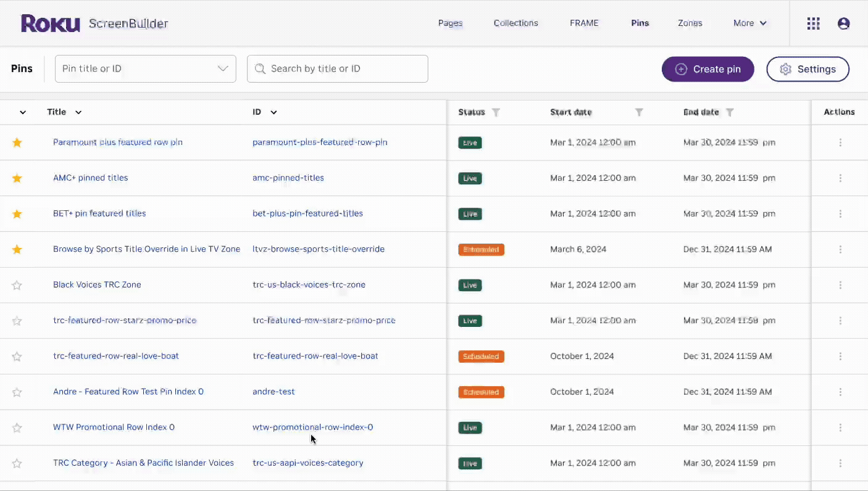Open actions menu for trc-featured-row-real-love-boat
The height and width of the screenshot is (491, 868).
coord(840,357)
